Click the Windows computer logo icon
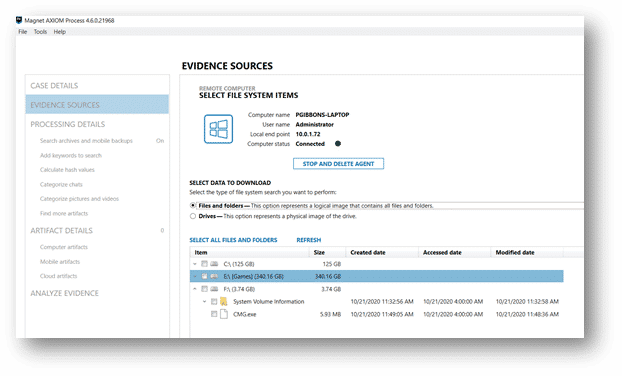This screenshot has height=376, width=622. click(218, 129)
